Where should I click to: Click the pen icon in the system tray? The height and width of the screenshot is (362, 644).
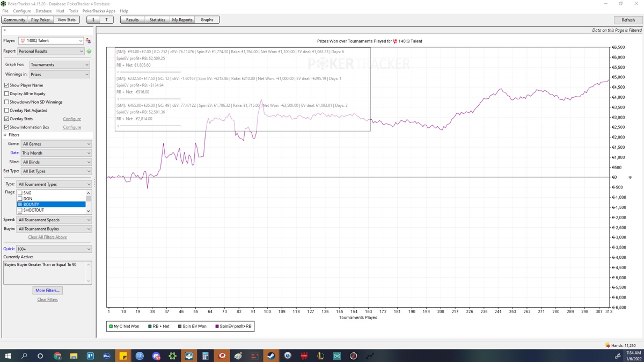pyautogui.click(x=618, y=356)
